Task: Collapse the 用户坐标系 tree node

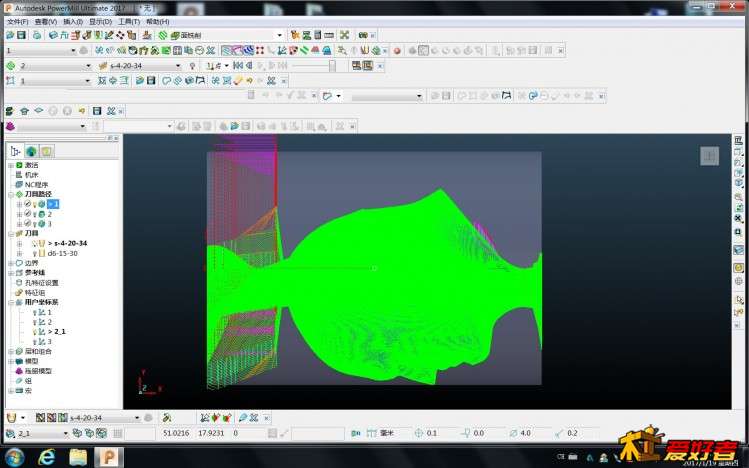Action: [x=11, y=302]
